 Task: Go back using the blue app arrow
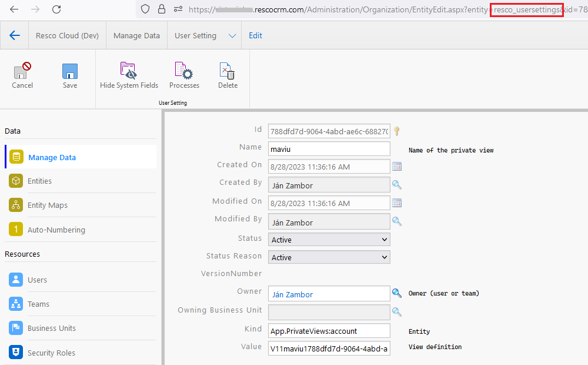click(x=15, y=36)
